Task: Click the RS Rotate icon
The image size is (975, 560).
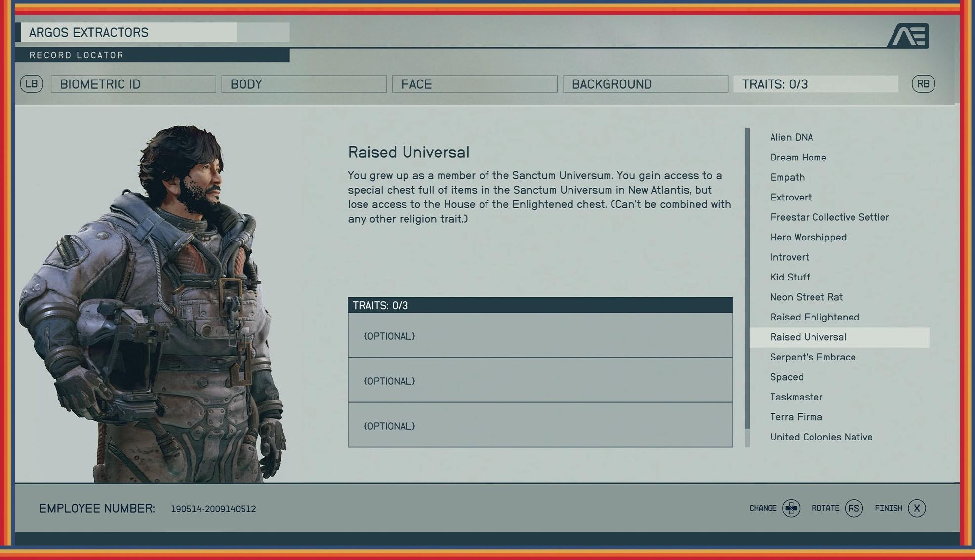Action: [854, 508]
